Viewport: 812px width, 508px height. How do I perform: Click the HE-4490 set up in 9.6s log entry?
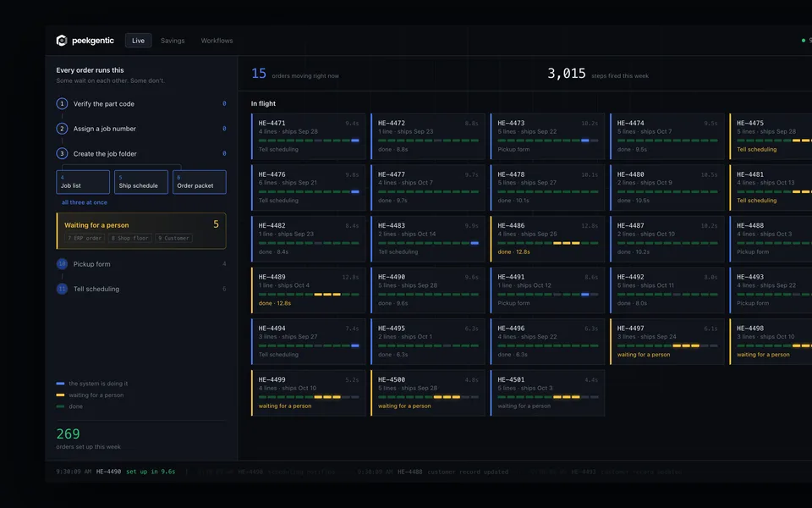pos(116,472)
